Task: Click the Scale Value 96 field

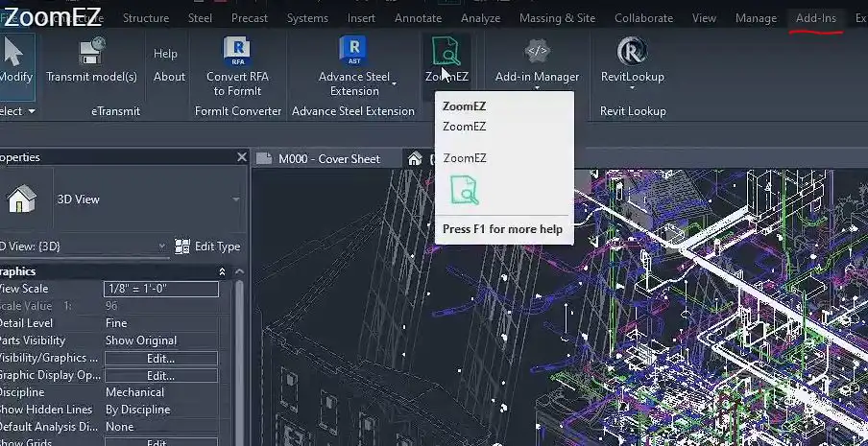Action: point(161,306)
